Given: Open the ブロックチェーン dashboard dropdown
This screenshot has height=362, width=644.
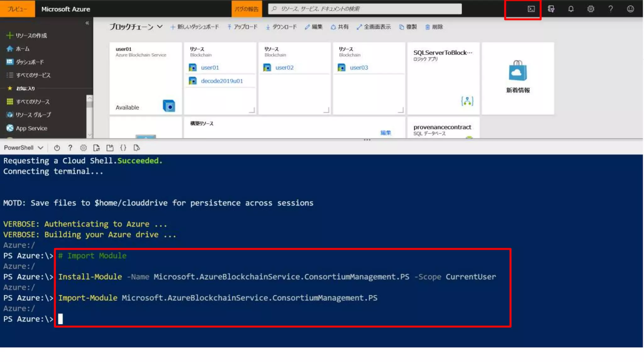Looking at the screenshot, I should click(x=160, y=27).
